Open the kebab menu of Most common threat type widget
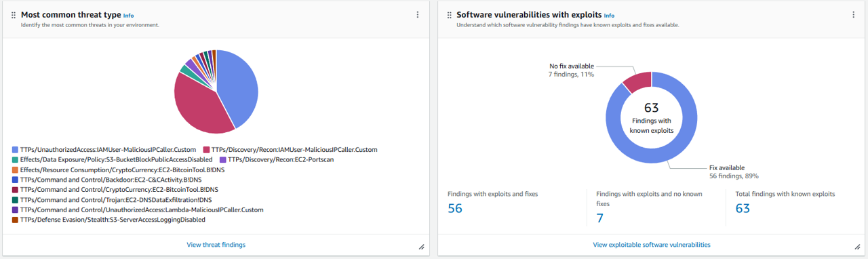This screenshot has width=868, height=259. point(418,14)
